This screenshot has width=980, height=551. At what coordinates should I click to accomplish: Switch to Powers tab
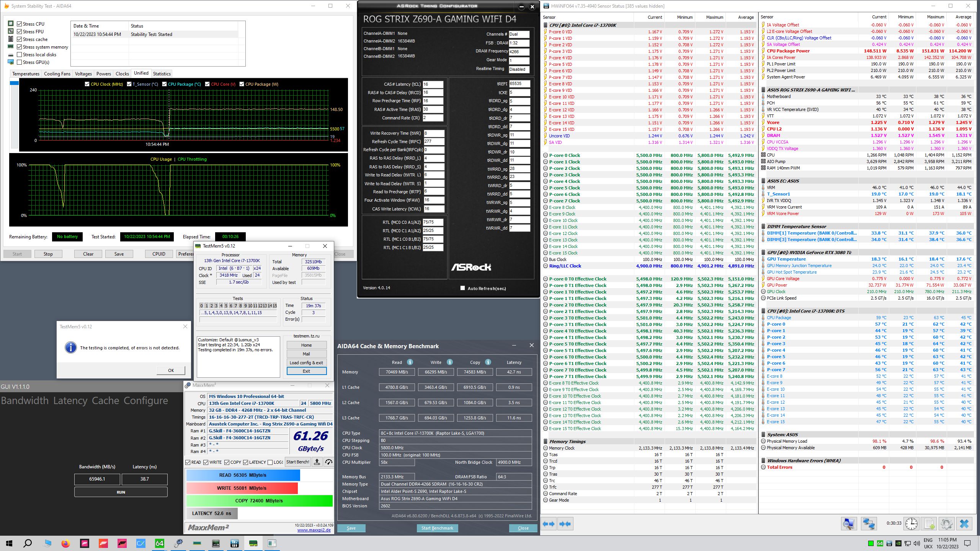104,73
